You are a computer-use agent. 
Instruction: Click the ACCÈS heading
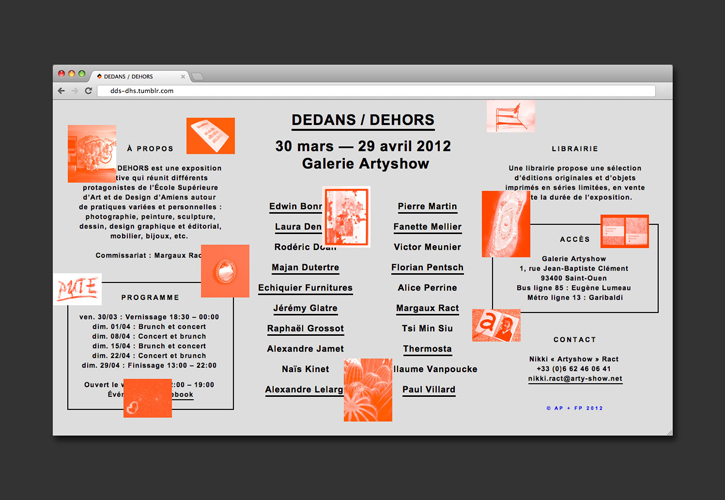575,239
